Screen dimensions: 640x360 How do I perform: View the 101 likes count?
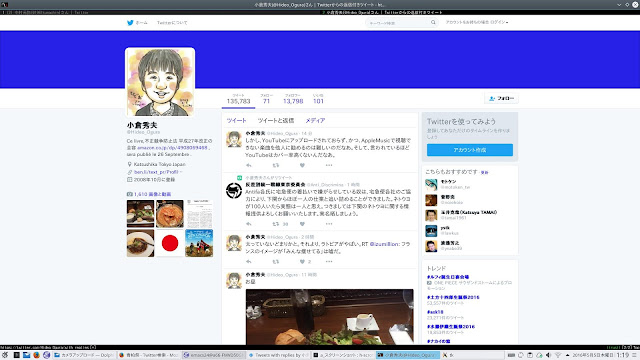click(x=318, y=99)
